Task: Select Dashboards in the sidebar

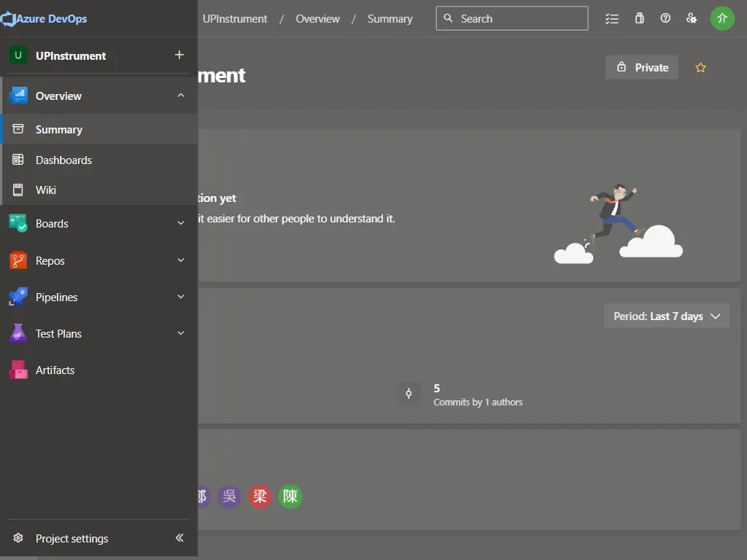Action: (99, 160)
